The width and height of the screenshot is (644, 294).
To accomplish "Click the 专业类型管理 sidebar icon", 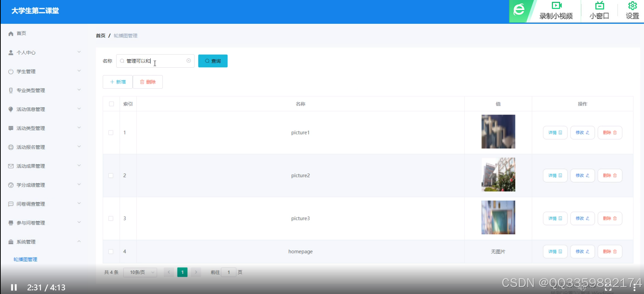I will pos(11,90).
